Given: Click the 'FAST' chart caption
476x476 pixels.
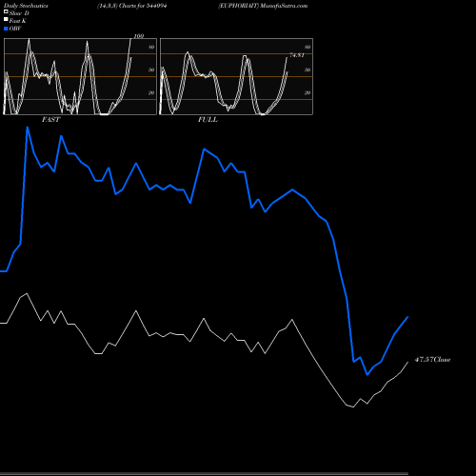Looking at the screenshot, I should pos(50,120).
